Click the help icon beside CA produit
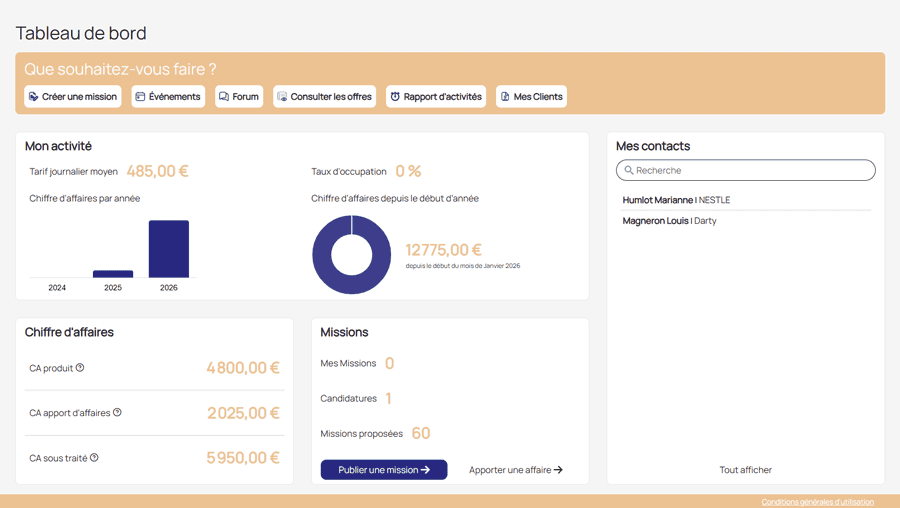The height and width of the screenshot is (508, 900). (x=80, y=368)
